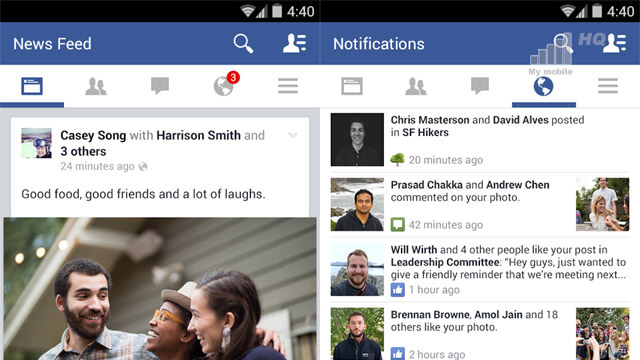Screen dimensions: 640x360
Task: Tap the signal strength icon on the right status bar
Action: [581, 12]
